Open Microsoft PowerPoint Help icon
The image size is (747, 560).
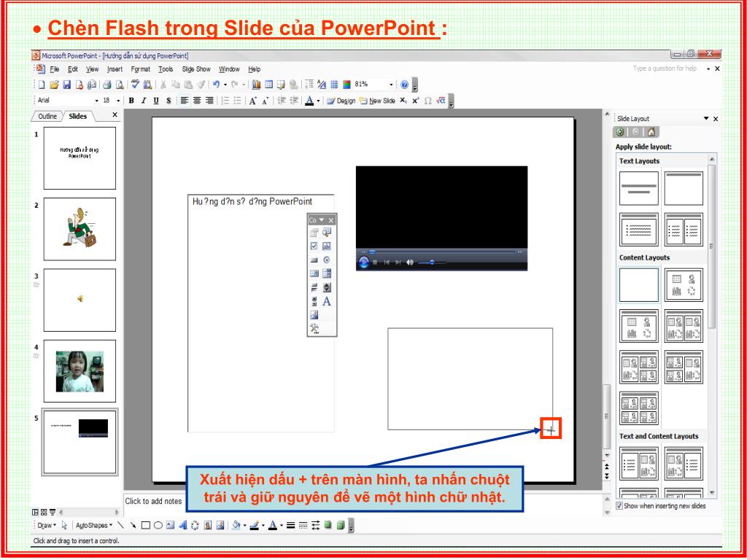tap(404, 85)
